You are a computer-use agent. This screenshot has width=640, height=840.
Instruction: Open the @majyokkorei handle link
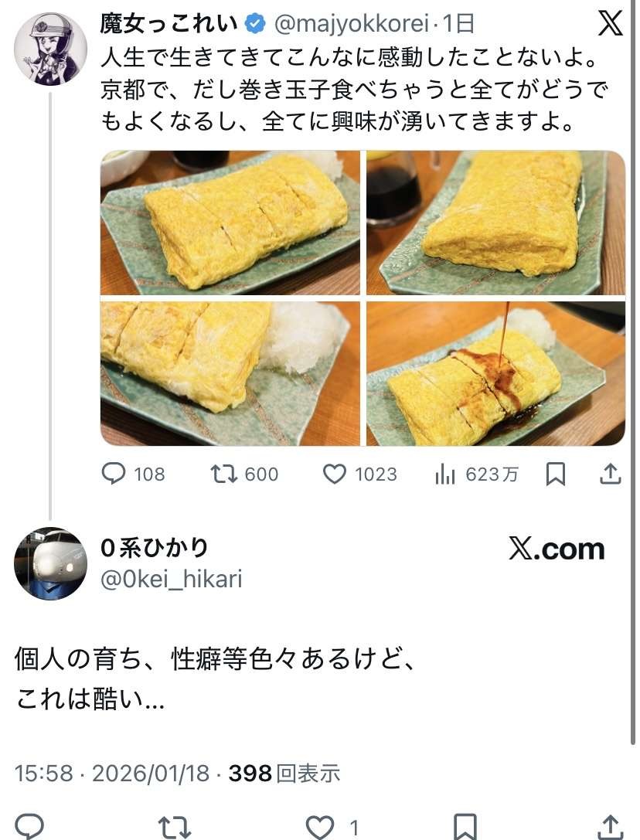352,24
